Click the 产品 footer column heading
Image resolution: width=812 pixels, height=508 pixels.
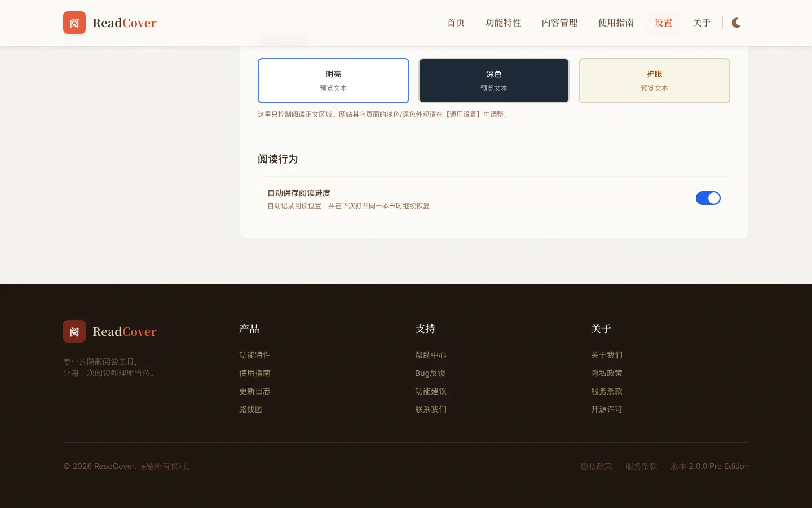tap(249, 329)
